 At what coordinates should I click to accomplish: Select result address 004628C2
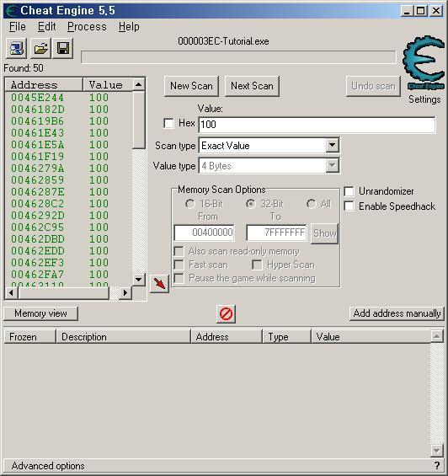tap(37, 204)
